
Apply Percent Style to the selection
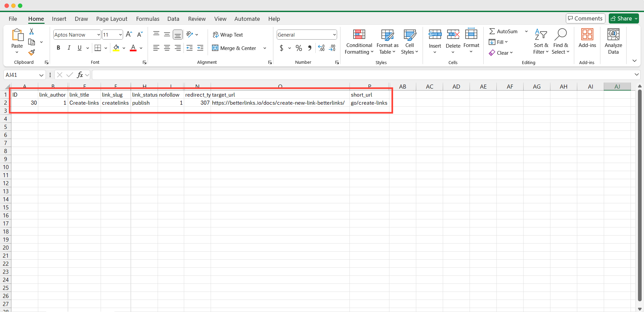coord(299,48)
